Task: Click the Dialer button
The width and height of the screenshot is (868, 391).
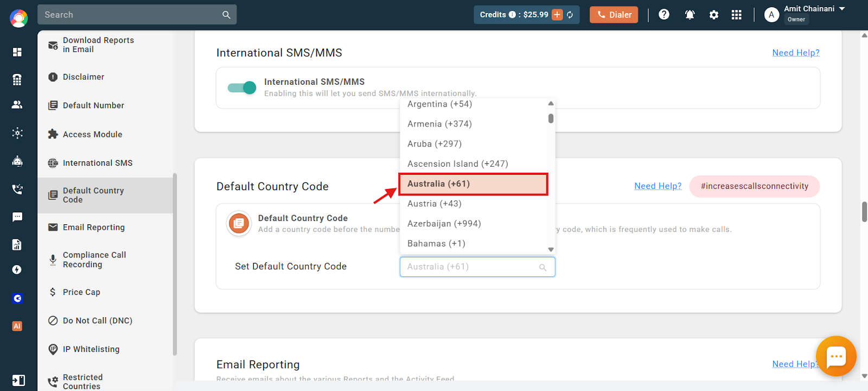Action: click(x=614, y=15)
